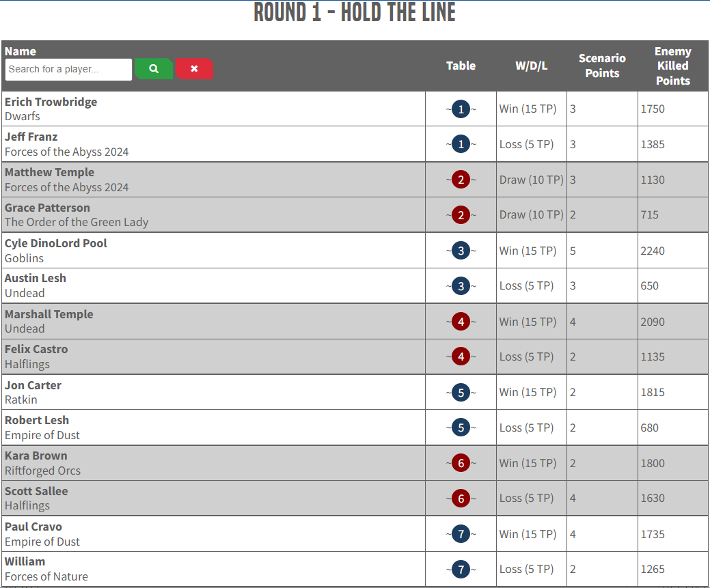The height and width of the screenshot is (588, 710).
Task: Open player Scott Sallee
Action: pyautogui.click(x=36, y=491)
